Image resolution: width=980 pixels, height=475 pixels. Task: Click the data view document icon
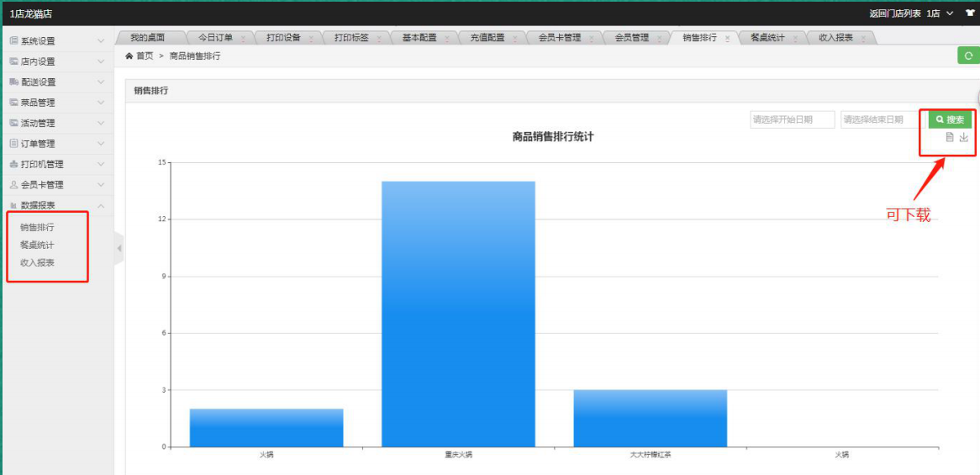(x=950, y=138)
